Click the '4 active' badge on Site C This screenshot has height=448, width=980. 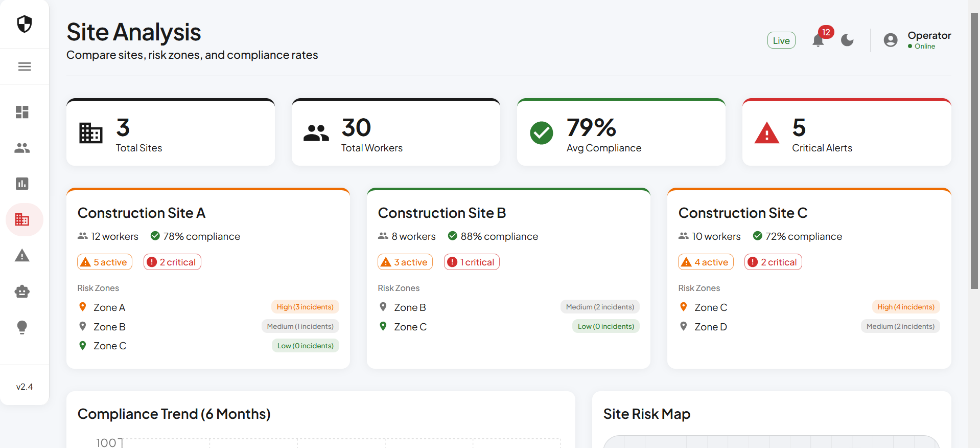click(x=706, y=262)
